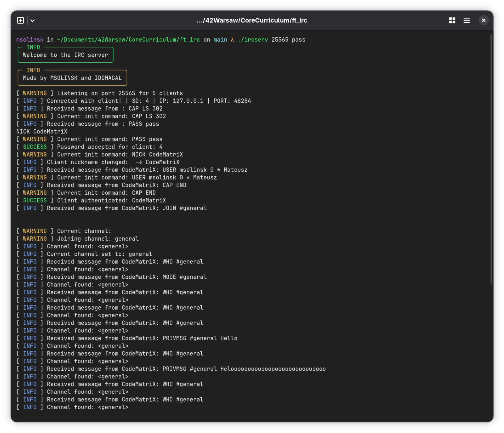Image resolution: width=504 pixels, height=433 pixels.
Task: Open a new terminal tab
Action: coord(20,20)
